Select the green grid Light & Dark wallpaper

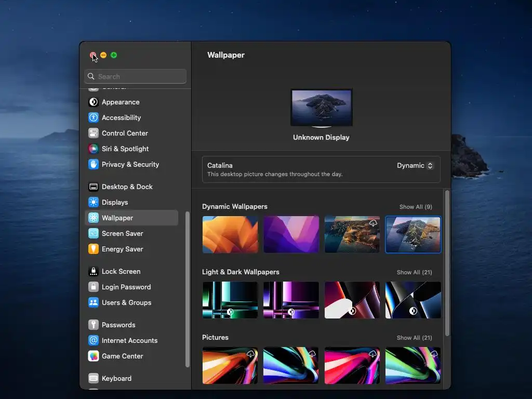point(230,300)
